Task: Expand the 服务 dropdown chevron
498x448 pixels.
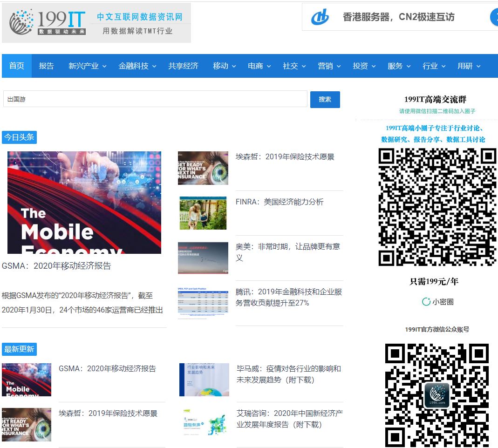Action: (409, 66)
